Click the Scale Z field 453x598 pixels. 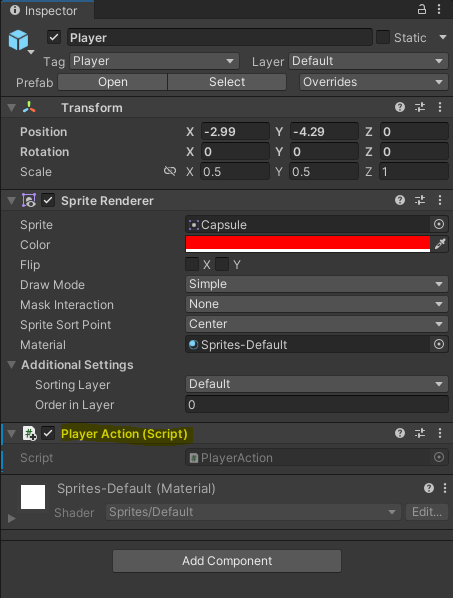coord(414,171)
